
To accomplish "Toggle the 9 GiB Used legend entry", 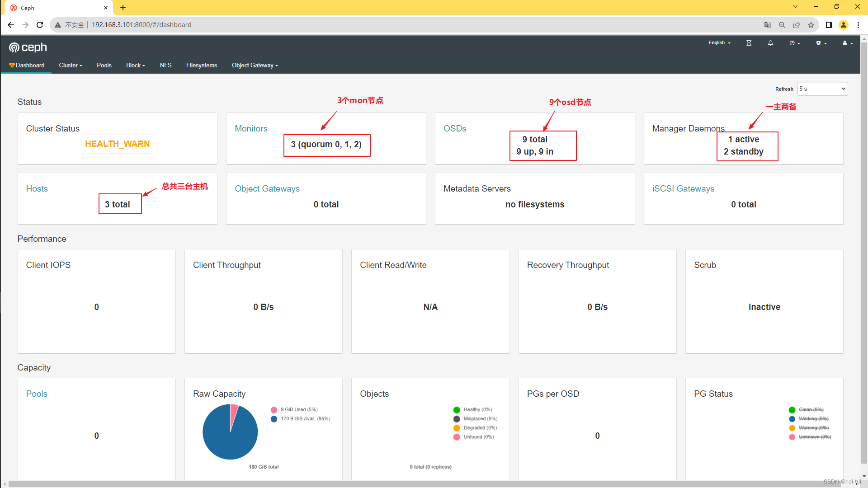I will point(298,410).
